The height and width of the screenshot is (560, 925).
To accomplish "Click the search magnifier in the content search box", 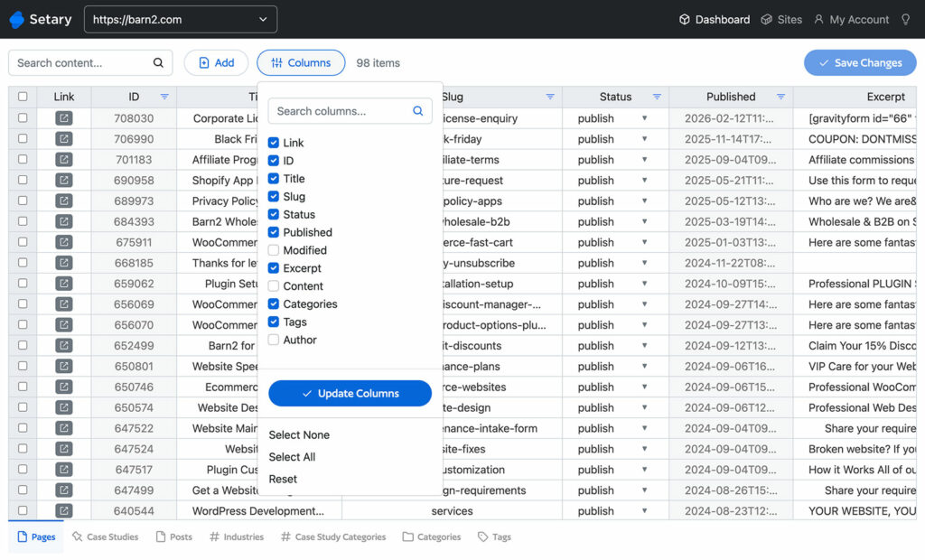I will [158, 62].
